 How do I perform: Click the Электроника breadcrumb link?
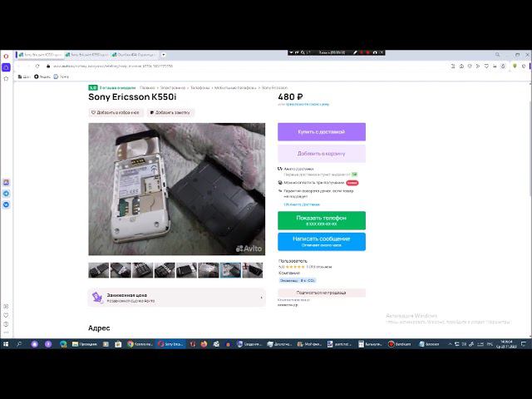pyautogui.click(x=173, y=88)
